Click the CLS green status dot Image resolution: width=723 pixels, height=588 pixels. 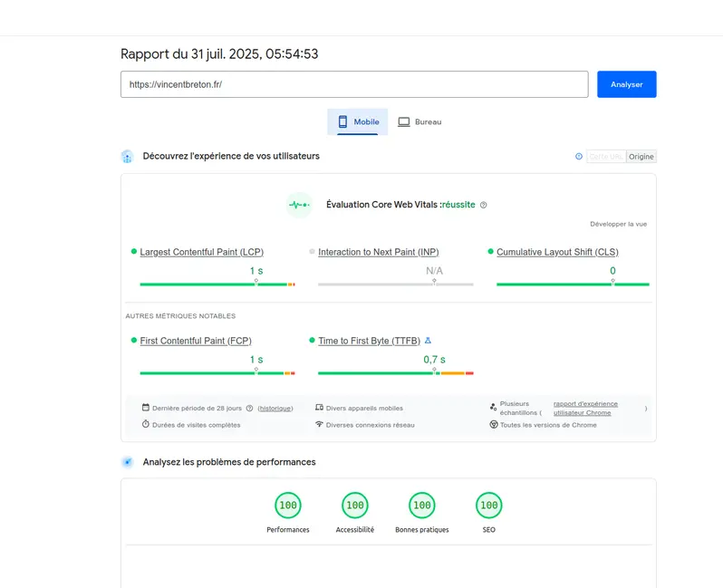(x=491, y=251)
